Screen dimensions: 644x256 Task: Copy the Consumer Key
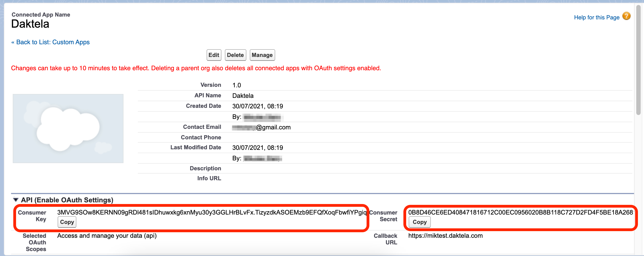67,222
